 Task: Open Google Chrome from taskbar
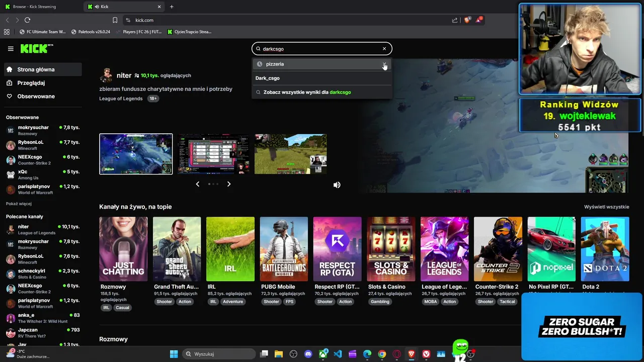[x=382, y=354]
